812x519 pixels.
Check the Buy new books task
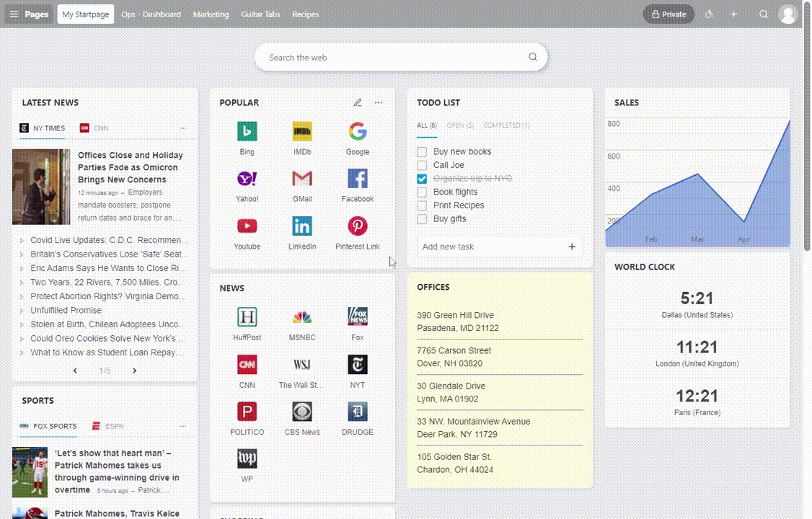click(x=422, y=151)
